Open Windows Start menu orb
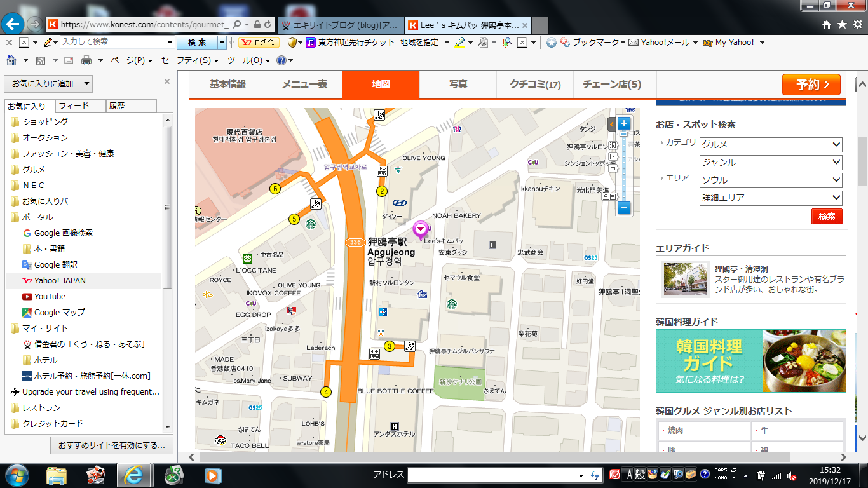The height and width of the screenshot is (488, 868). (17, 475)
